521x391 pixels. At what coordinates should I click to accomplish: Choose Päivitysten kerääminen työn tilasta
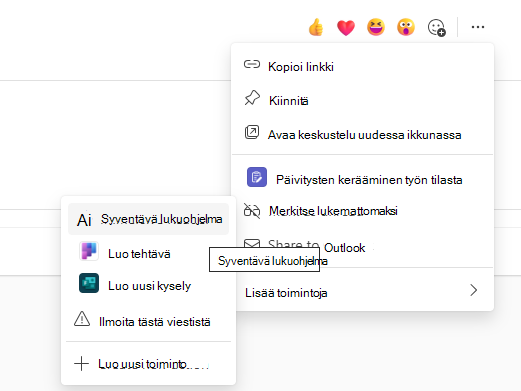[362, 179]
